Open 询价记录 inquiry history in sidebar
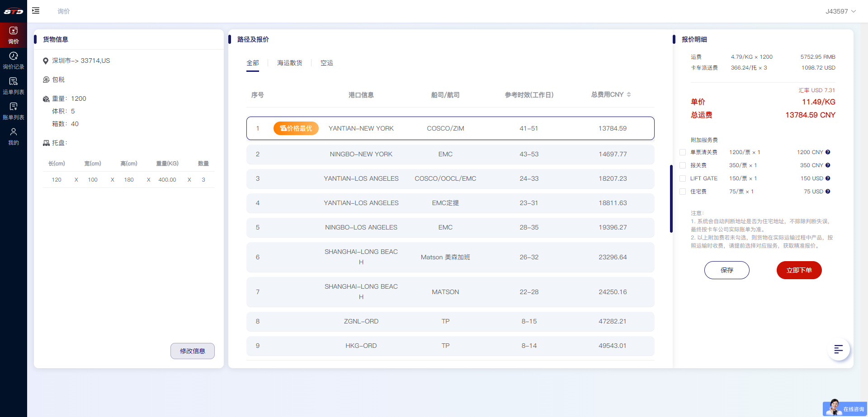This screenshot has width=868, height=417. tap(14, 60)
